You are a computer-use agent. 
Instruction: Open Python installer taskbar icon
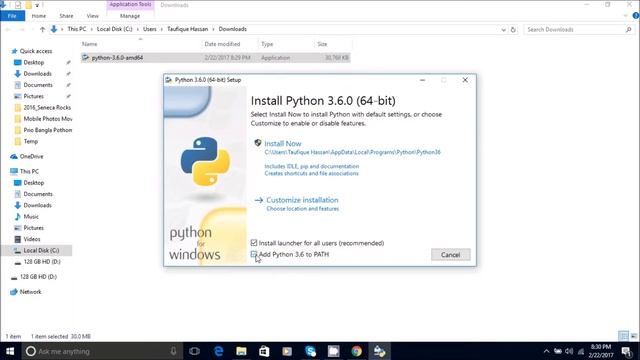tap(380, 351)
